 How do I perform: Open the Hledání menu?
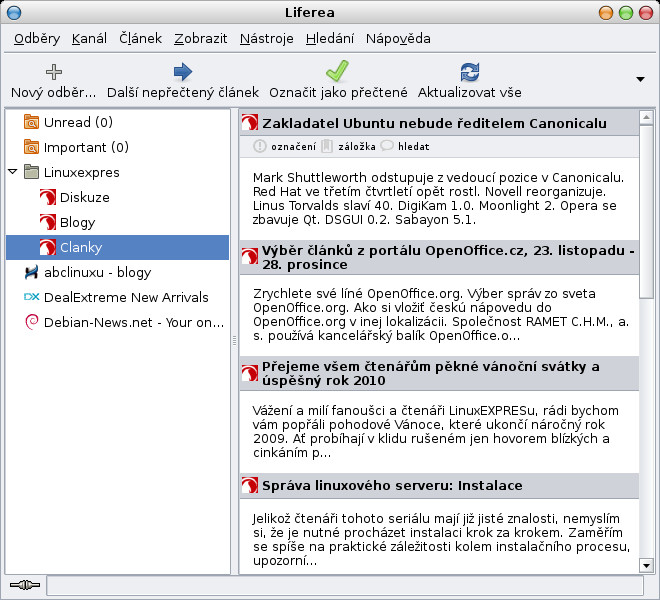click(330, 39)
